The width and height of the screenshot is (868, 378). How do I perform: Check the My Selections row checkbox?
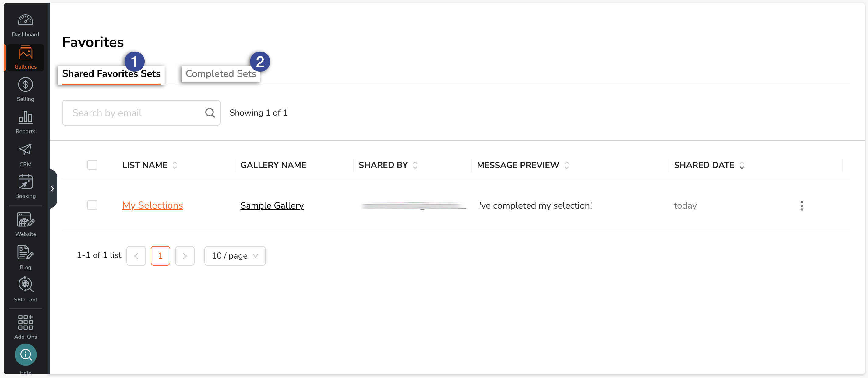tap(92, 205)
